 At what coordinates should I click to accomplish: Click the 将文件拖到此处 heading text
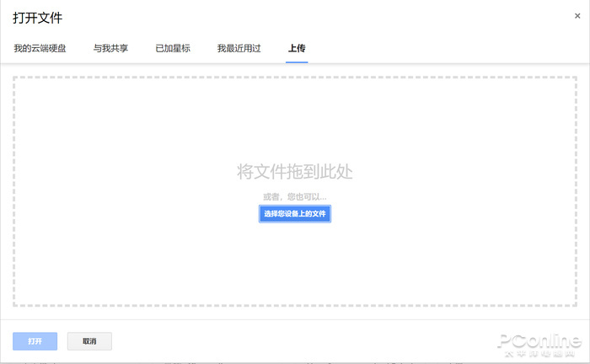tap(294, 172)
